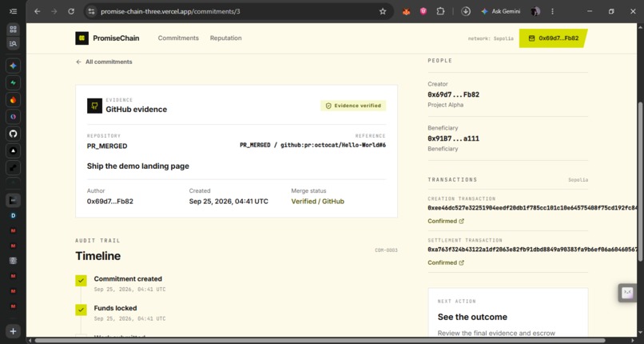Open Chrome three-dot menu
The width and height of the screenshot is (644, 344).
click(x=552, y=11)
